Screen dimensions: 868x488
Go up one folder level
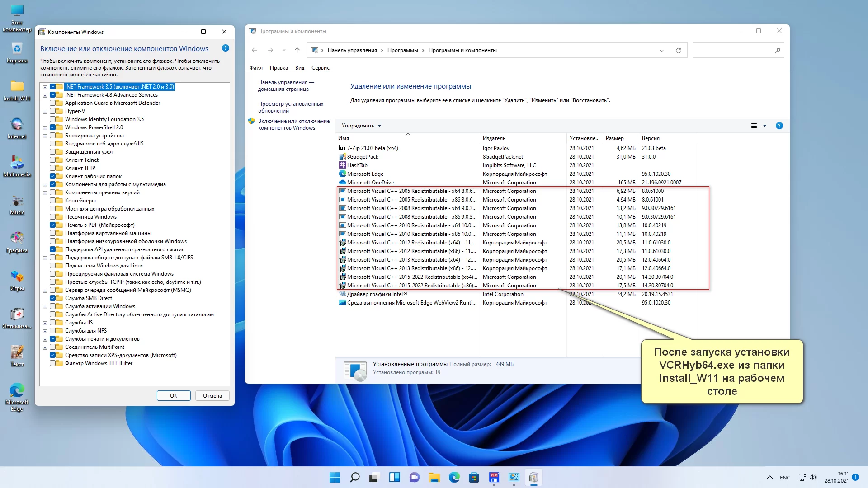coord(297,50)
